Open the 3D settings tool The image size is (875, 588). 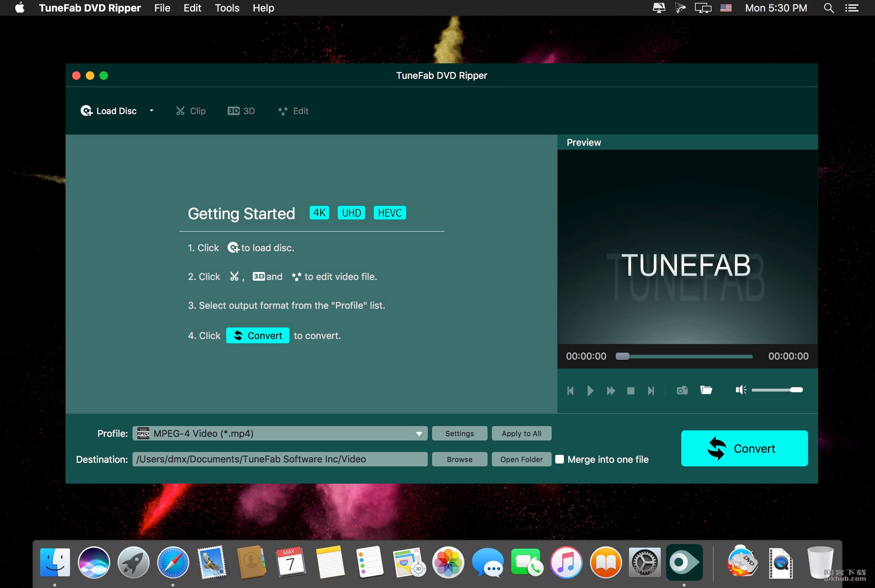pyautogui.click(x=241, y=111)
